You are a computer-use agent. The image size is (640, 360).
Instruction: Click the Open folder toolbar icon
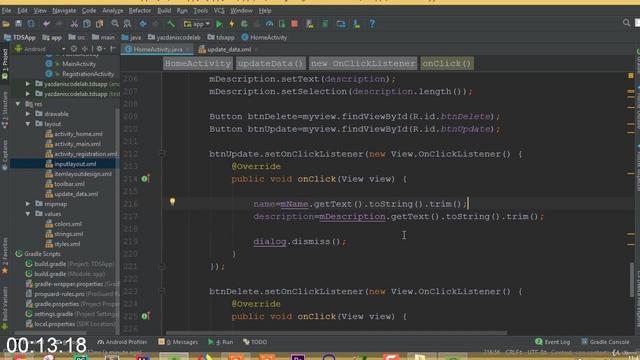(x=6, y=24)
